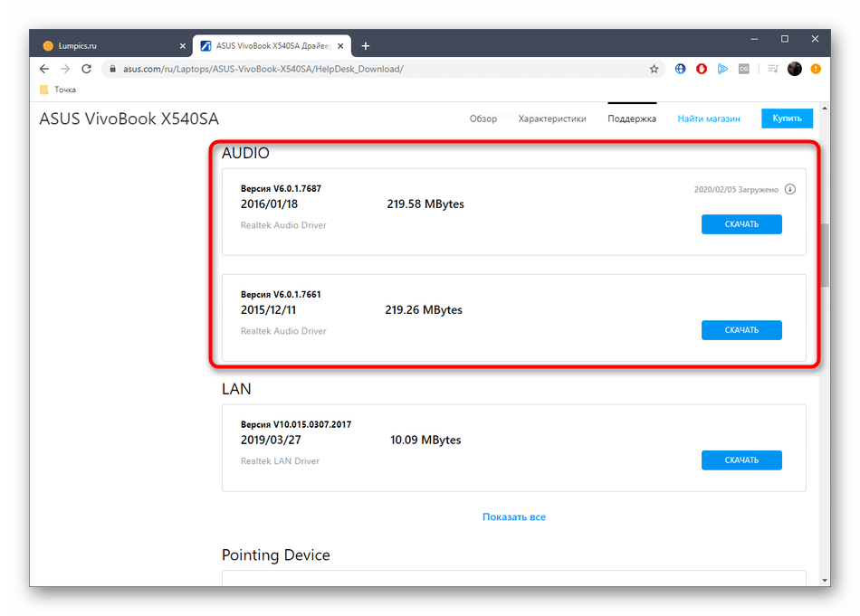Open the Chrome profile avatar
Screen dimensions: 860x616
coord(795,69)
